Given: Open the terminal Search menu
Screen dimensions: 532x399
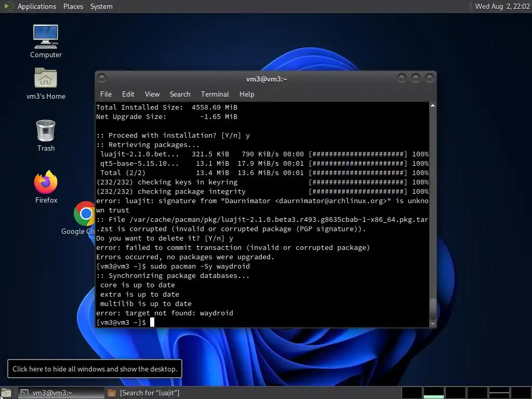Looking at the screenshot, I should [180, 94].
